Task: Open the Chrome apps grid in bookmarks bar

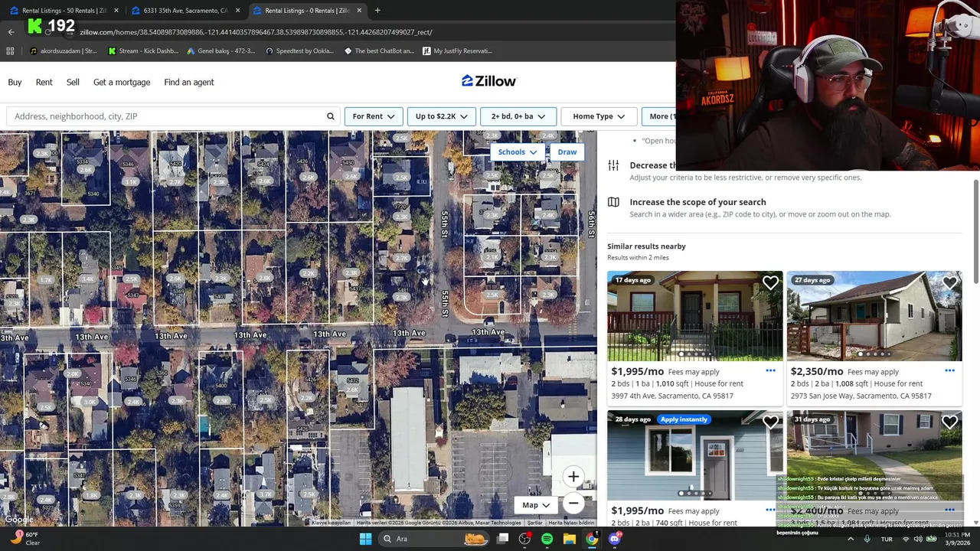Action: (10, 51)
